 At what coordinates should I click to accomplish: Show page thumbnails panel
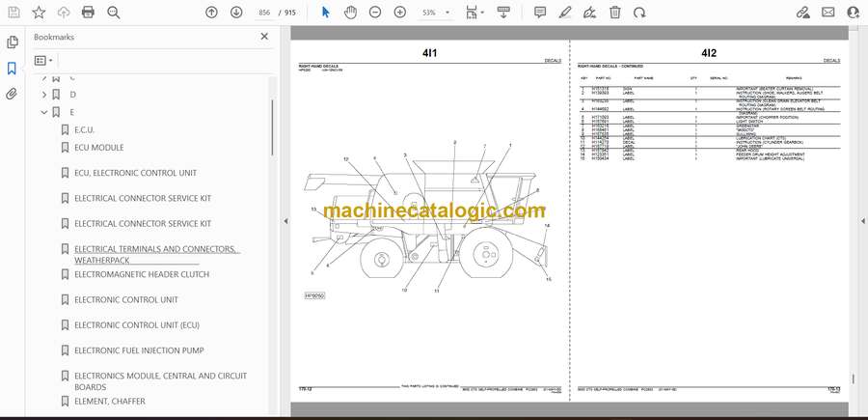(13, 42)
